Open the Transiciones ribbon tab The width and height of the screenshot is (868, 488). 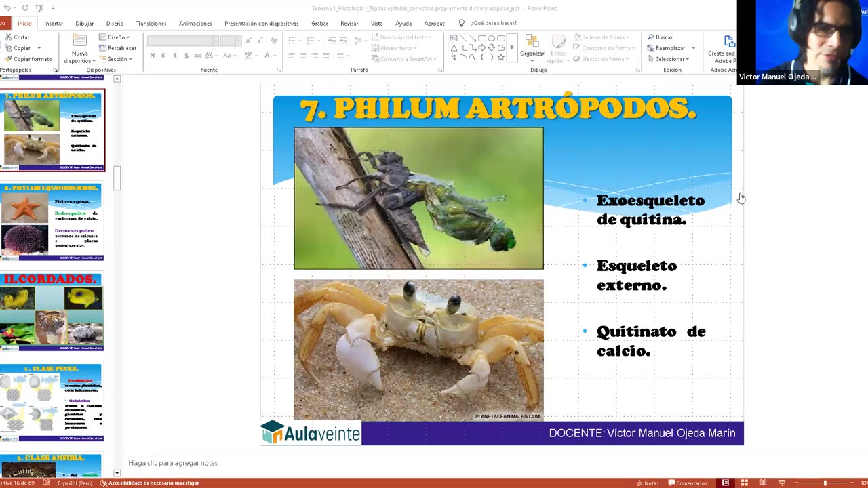[151, 23]
